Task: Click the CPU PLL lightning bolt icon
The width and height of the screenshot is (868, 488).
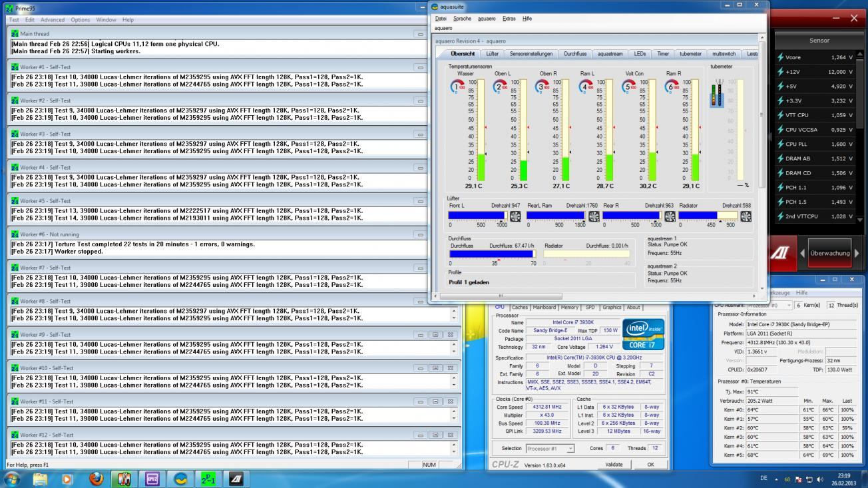Action: click(781, 144)
